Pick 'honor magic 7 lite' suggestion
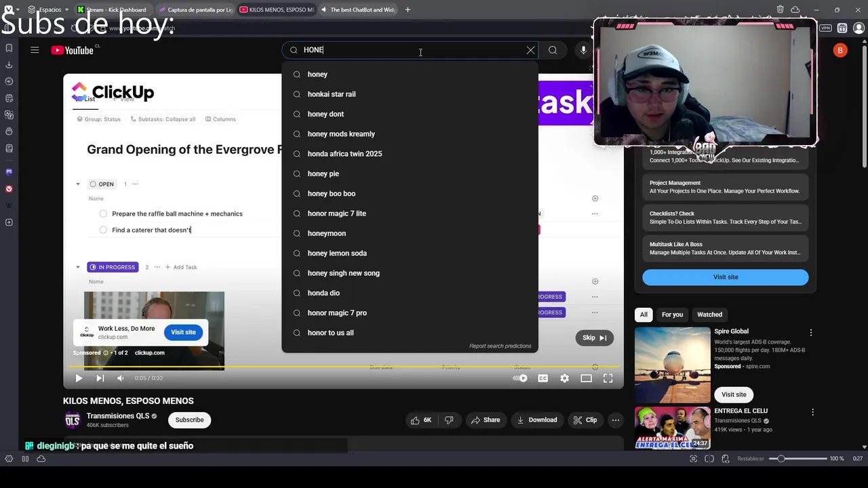This screenshot has height=488, width=868. tap(410, 213)
